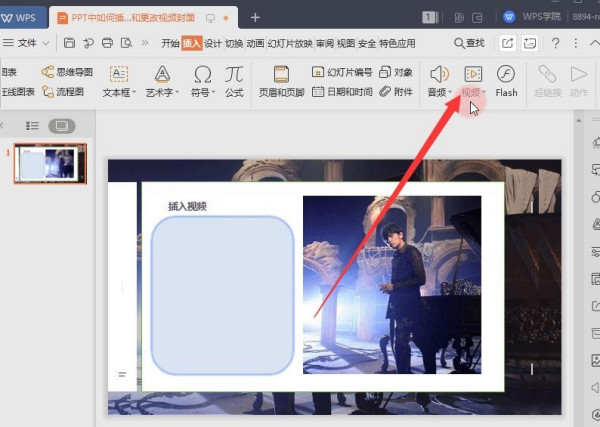Switch to the 视图 ribbon tab
The height and width of the screenshot is (427, 600).
click(346, 43)
